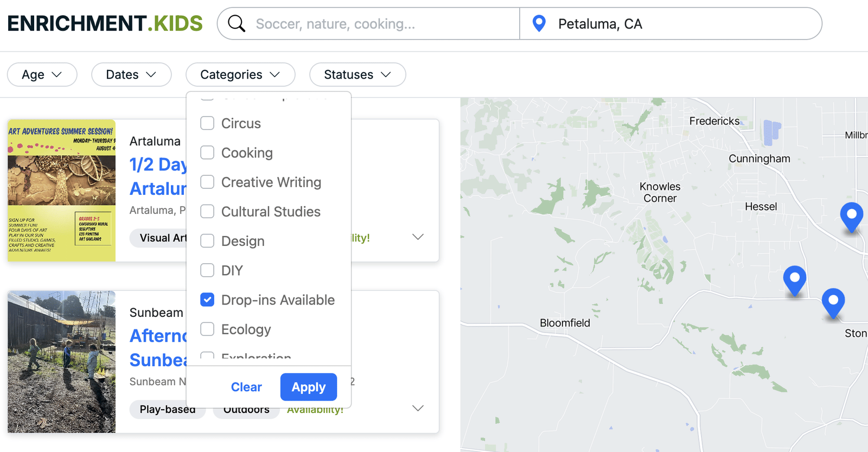Uncheck Drop-ins Available checkbox
This screenshot has width=868, height=452.
[x=207, y=300]
